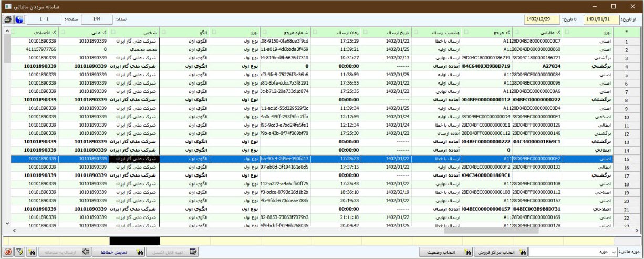Click the از تاریخ date field
This screenshot has height=259, width=644.
601,19
